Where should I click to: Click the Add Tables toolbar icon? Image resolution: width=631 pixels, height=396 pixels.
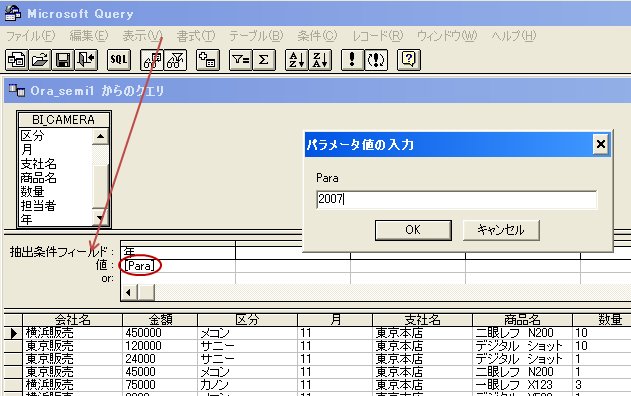pyautogui.click(x=208, y=60)
